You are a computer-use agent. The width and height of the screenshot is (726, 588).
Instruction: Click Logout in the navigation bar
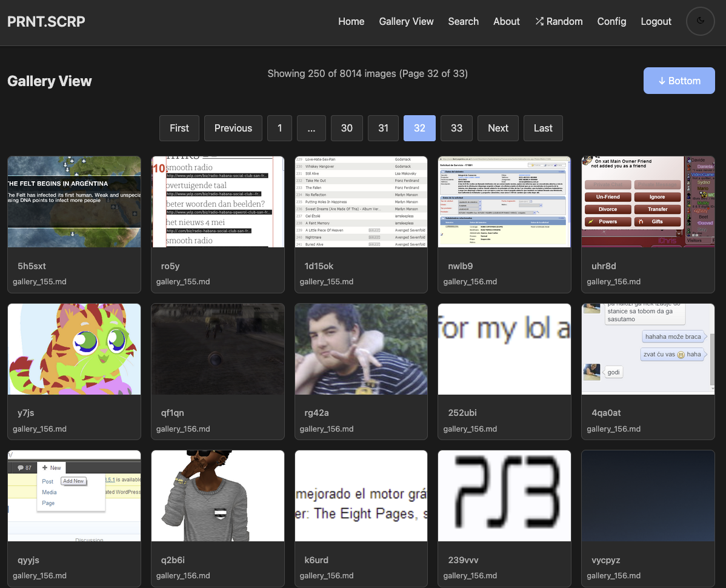(x=656, y=21)
